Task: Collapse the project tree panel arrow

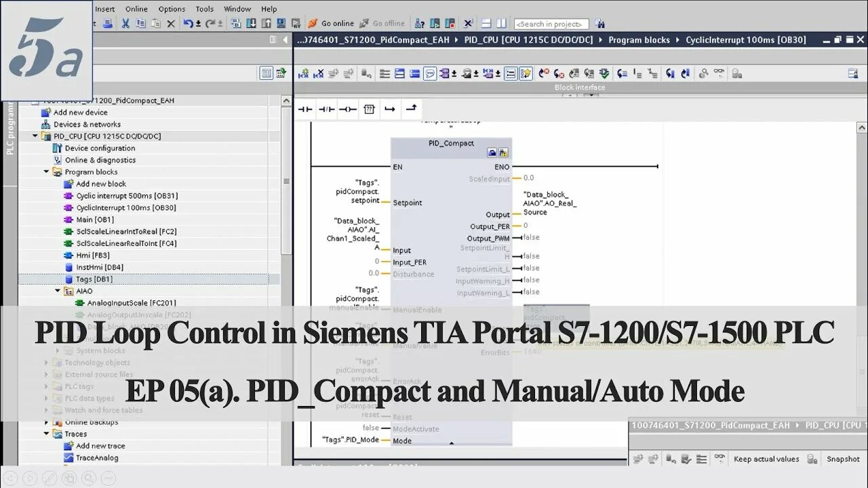Action: tap(285, 40)
